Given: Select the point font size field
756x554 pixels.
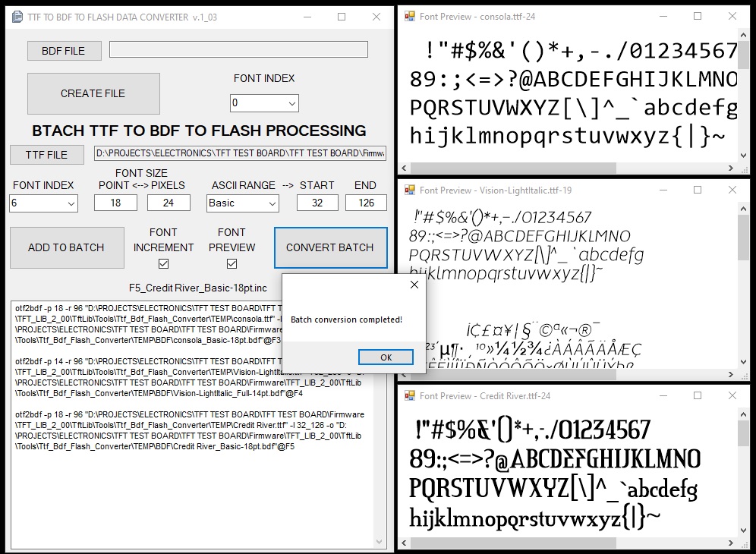Looking at the screenshot, I should pos(115,203).
